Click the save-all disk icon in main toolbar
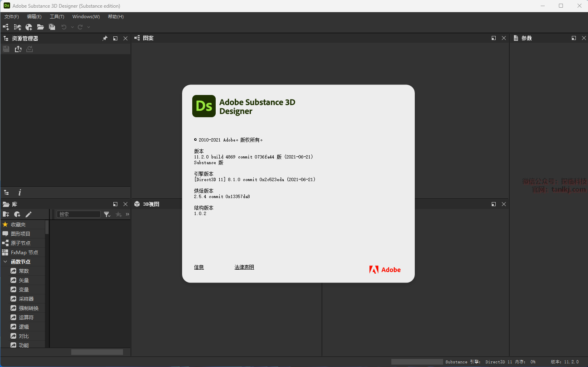Image resolution: width=588 pixels, height=367 pixels. 52,27
